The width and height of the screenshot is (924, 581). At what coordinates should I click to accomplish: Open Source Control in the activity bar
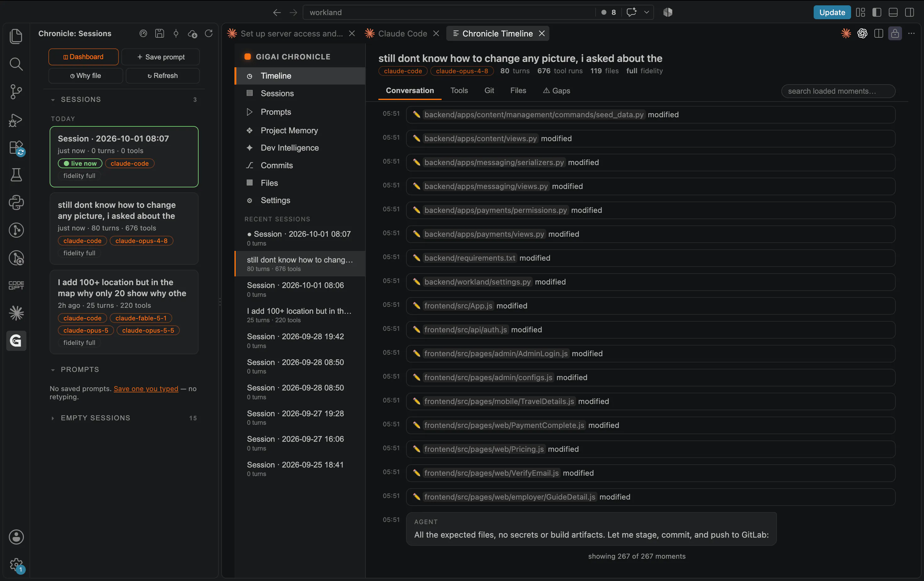tap(16, 91)
